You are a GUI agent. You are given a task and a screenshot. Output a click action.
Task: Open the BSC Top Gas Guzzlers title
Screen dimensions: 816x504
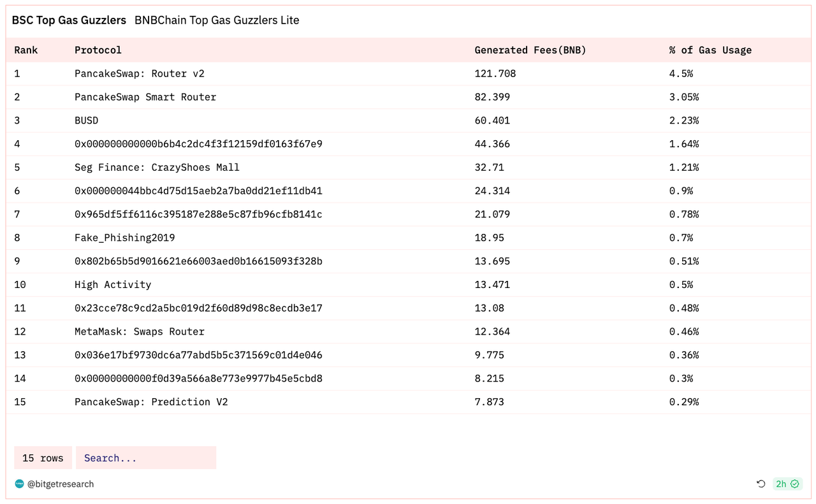(69, 20)
